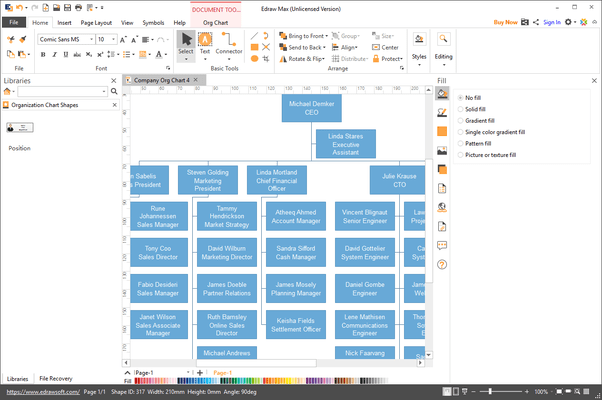Click the Print icon in quick access

(78, 7)
